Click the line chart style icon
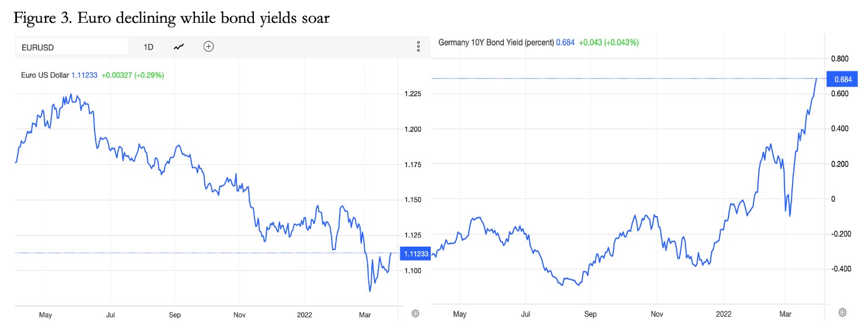Image resolution: width=868 pixels, height=329 pixels. (179, 47)
